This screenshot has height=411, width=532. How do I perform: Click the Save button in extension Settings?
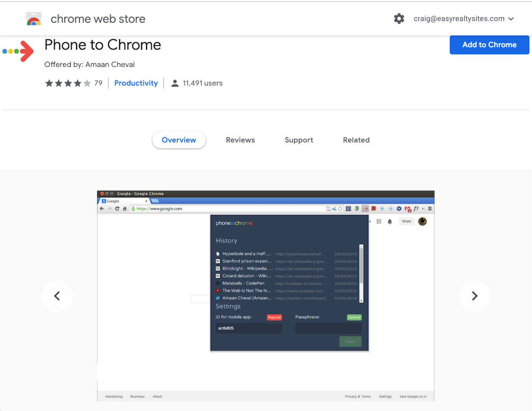click(x=350, y=342)
